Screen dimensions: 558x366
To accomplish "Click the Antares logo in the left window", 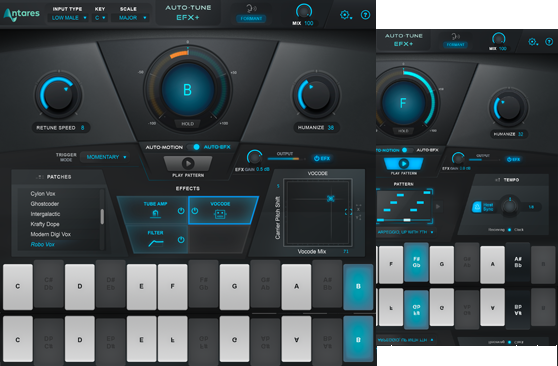I will (x=21, y=14).
